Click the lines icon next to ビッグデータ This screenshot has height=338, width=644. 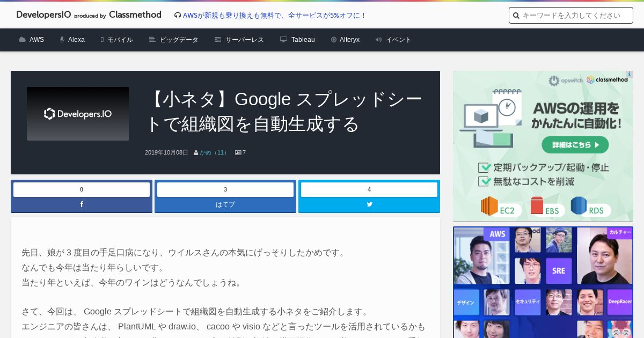click(152, 40)
